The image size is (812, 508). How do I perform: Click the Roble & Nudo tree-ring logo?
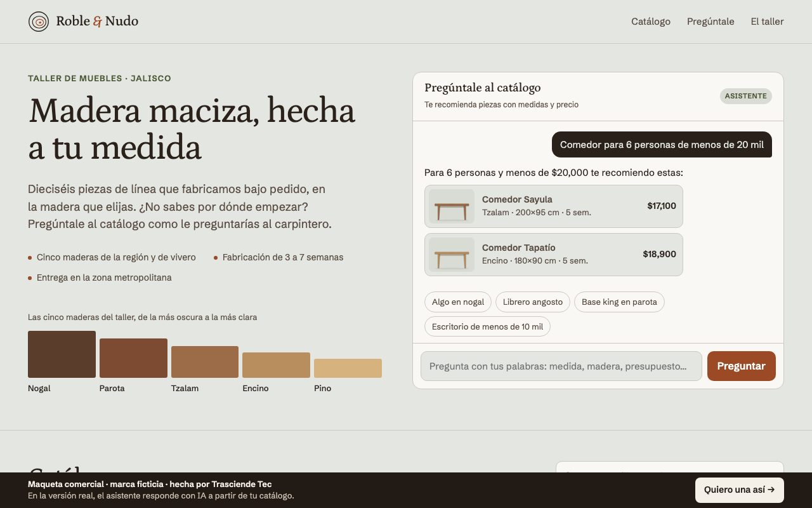(x=39, y=22)
